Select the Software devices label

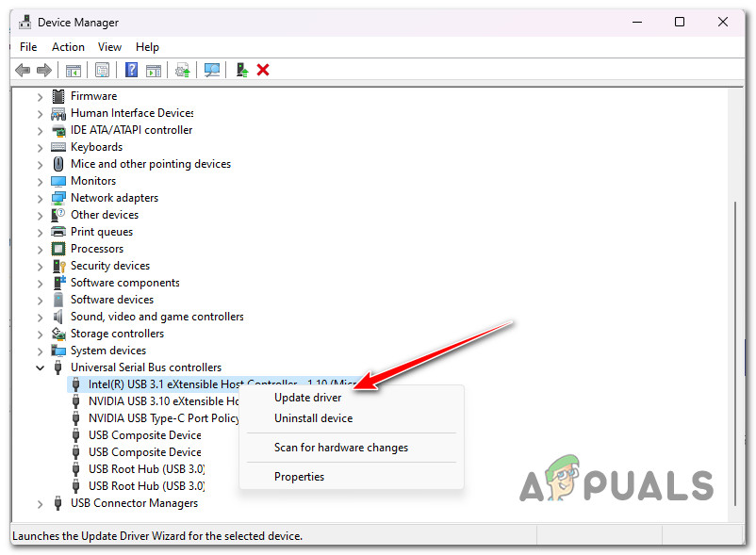tap(112, 300)
